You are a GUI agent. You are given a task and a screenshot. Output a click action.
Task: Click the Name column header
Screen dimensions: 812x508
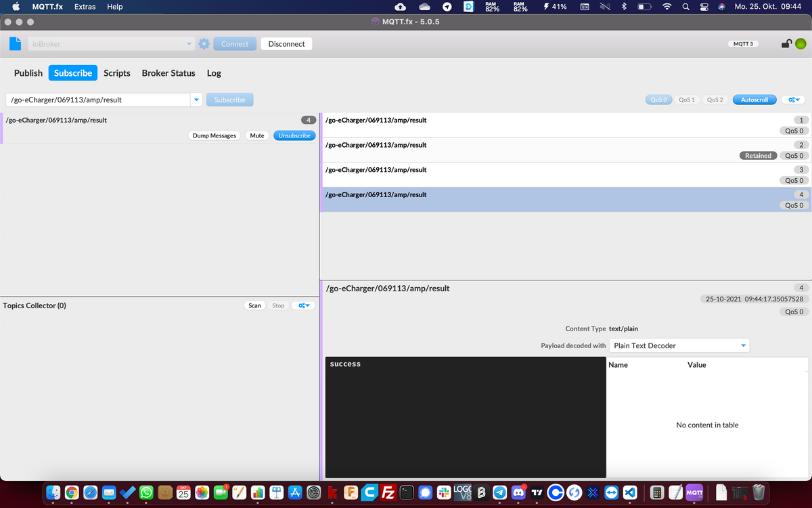(x=618, y=364)
